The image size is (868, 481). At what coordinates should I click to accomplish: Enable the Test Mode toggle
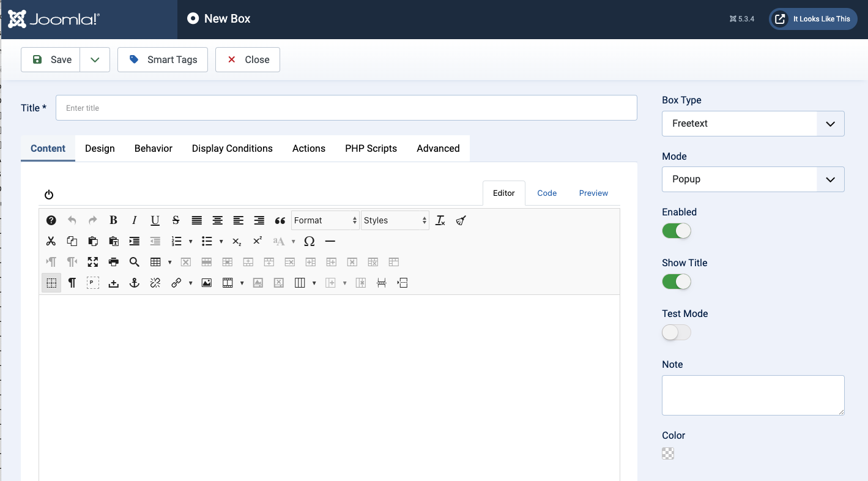point(677,333)
